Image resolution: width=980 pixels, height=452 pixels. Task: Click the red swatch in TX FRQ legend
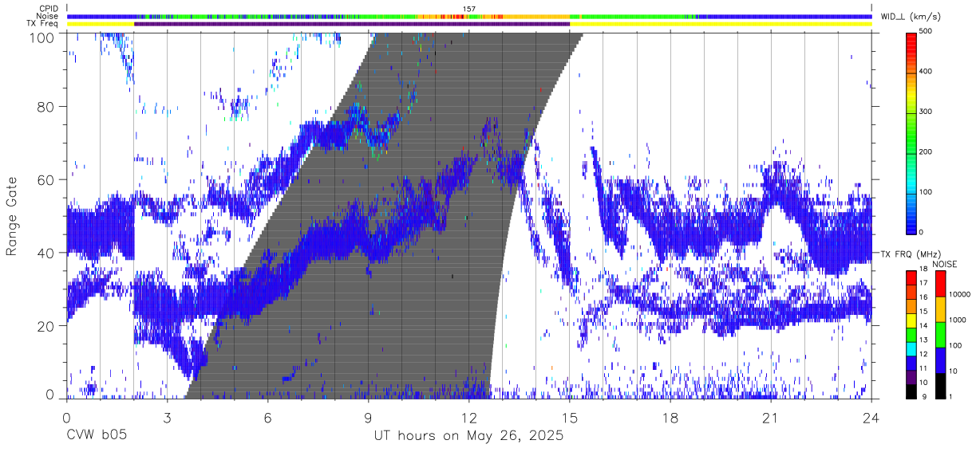[x=911, y=277]
